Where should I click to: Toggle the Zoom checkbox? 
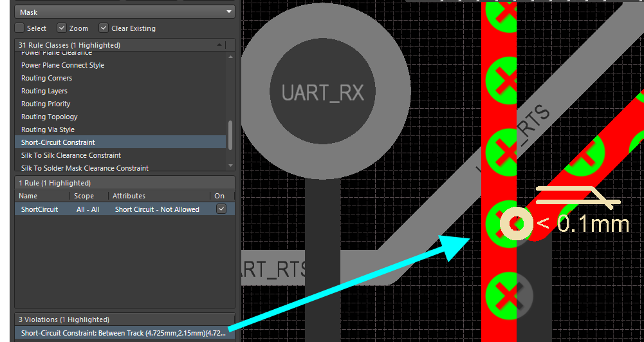pyautogui.click(x=62, y=28)
